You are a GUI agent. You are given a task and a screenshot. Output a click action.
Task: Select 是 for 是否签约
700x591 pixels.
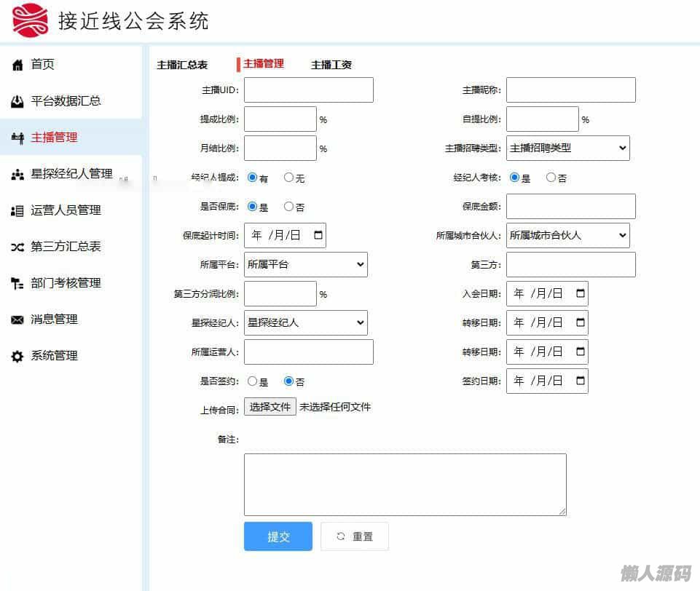tap(252, 381)
